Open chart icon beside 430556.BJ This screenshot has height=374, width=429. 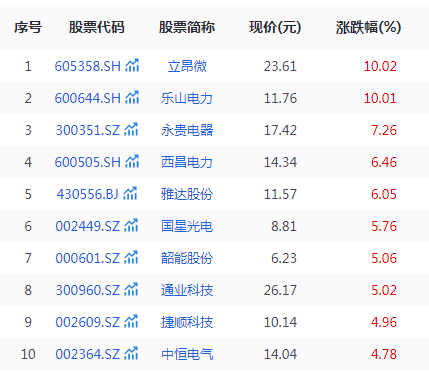(130, 193)
